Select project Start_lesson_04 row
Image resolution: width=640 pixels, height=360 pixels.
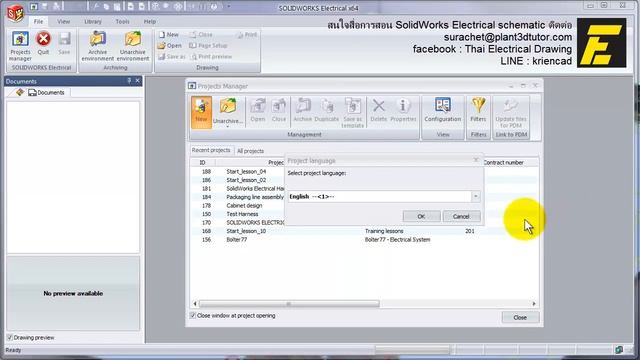click(246, 171)
